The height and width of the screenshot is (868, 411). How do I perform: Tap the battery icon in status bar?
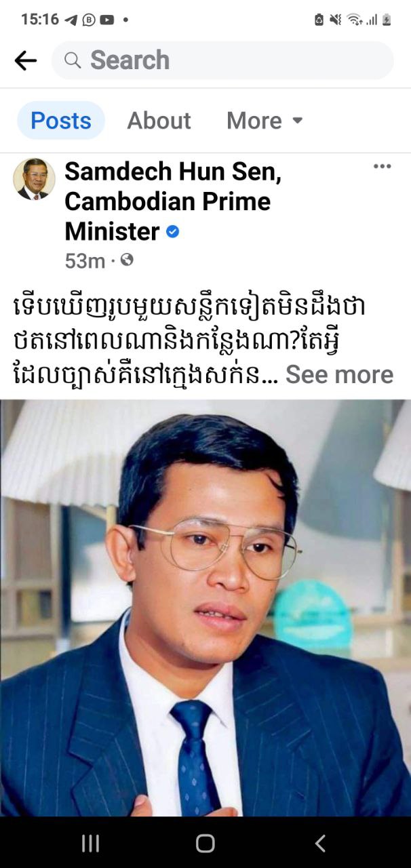click(387, 20)
